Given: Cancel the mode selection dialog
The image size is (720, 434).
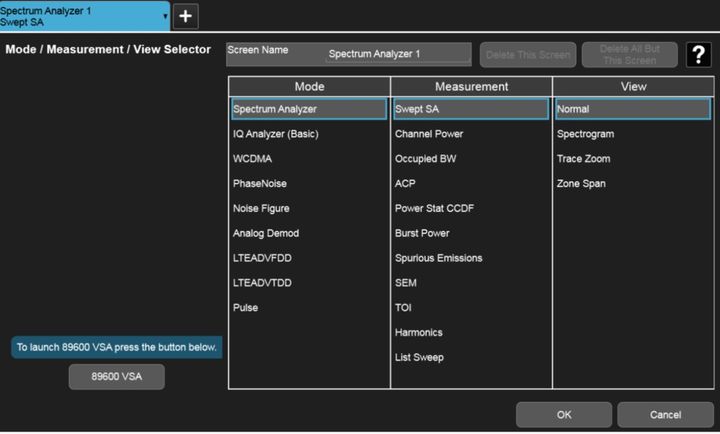Looking at the screenshot, I should (665, 414).
